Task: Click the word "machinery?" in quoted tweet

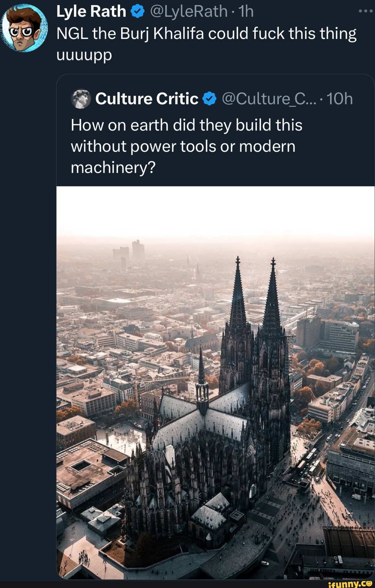Action: pyautogui.click(x=113, y=168)
